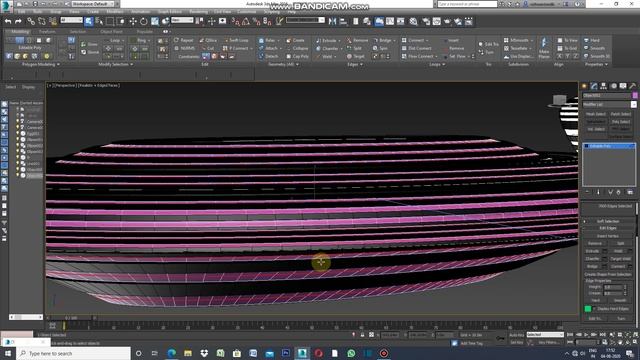The width and height of the screenshot is (640, 360).
Task: Click the Swift Loop ribbon tool
Action: [236, 40]
